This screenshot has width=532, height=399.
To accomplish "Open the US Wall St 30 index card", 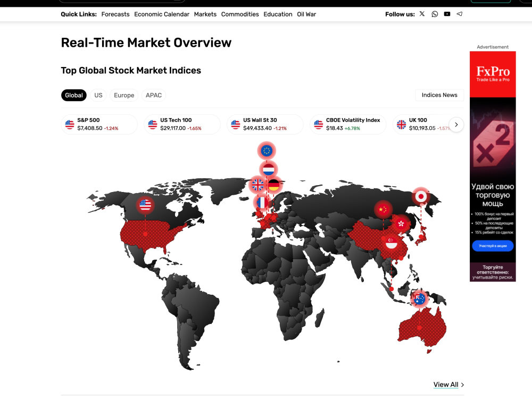I will coord(265,124).
